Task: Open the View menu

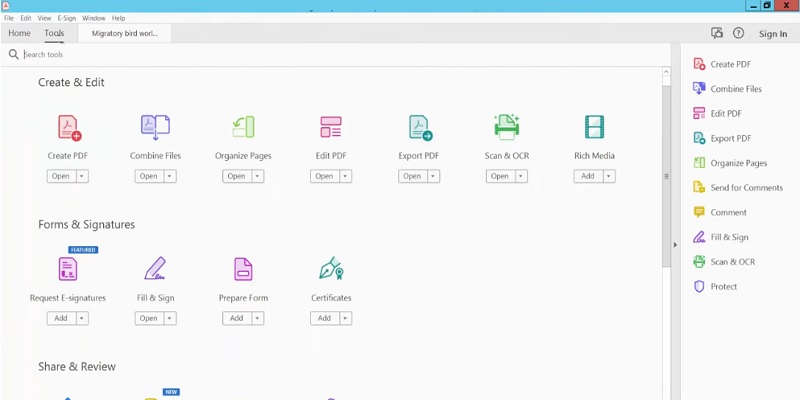Action: (44, 18)
